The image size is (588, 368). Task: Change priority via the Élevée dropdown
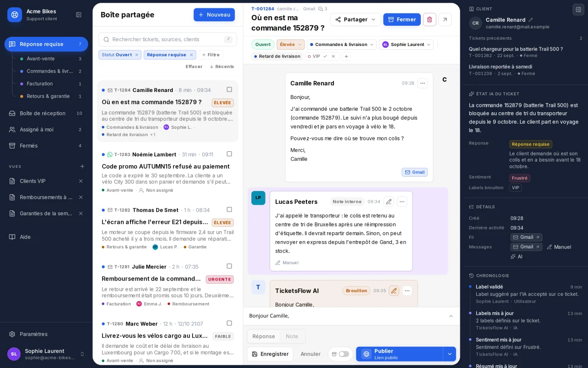[x=290, y=45]
